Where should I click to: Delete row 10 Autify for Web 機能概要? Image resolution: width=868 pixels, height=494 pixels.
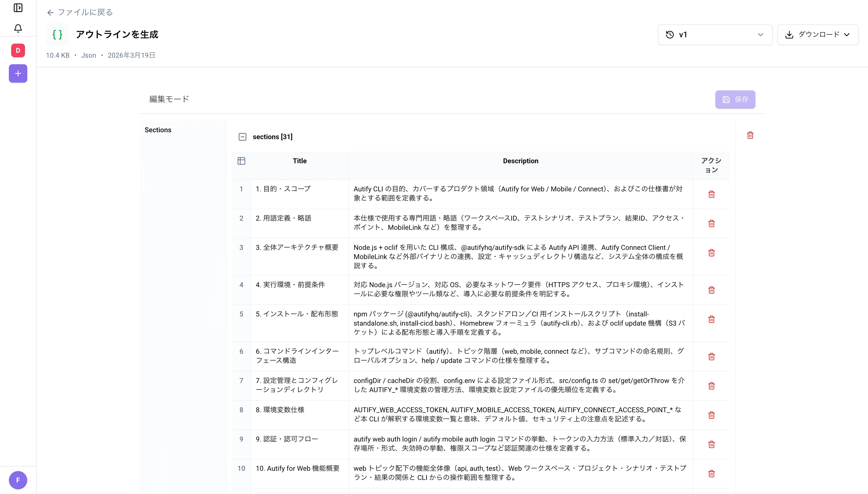712,474
